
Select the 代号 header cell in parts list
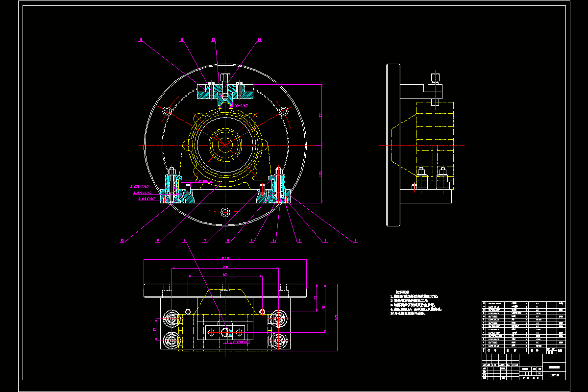click(494, 350)
